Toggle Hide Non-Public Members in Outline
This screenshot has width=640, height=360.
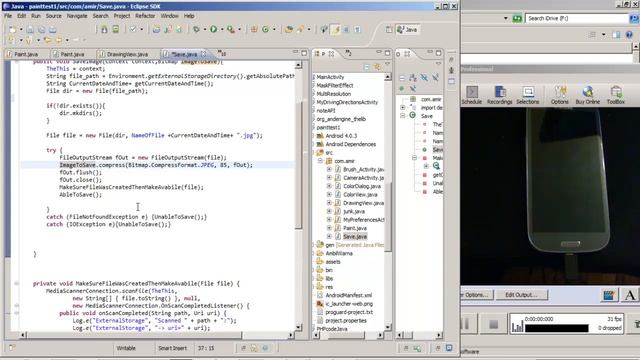[x=402, y=88]
